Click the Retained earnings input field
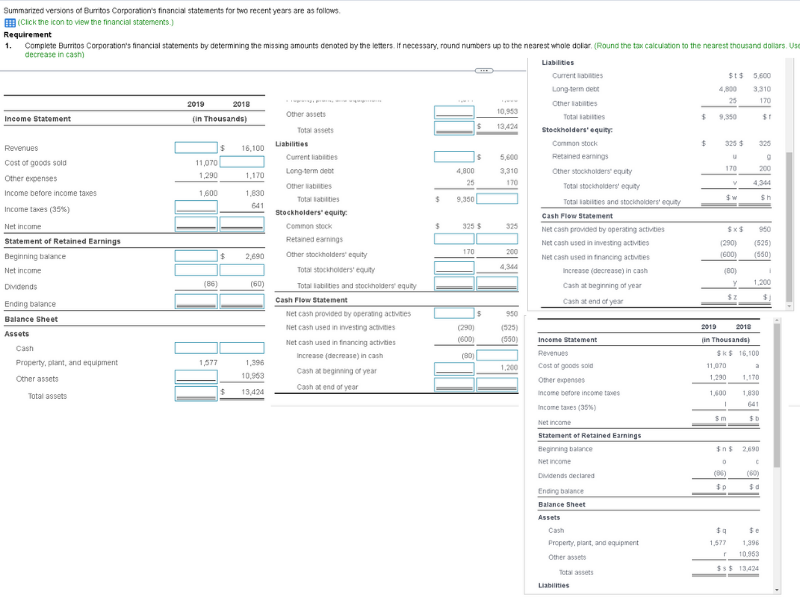 point(454,239)
